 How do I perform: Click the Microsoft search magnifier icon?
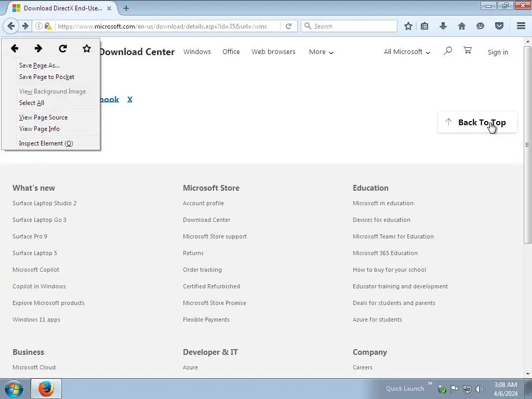(448, 51)
